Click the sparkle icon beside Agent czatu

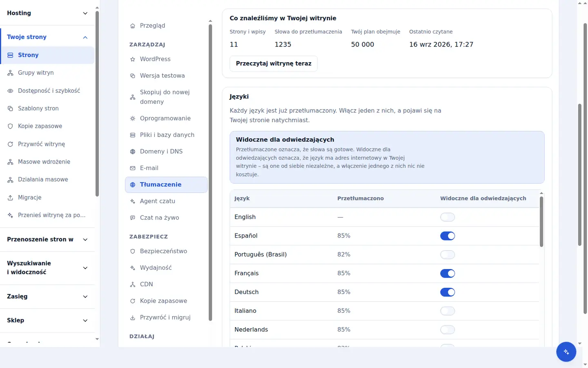[x=133, y=201]
